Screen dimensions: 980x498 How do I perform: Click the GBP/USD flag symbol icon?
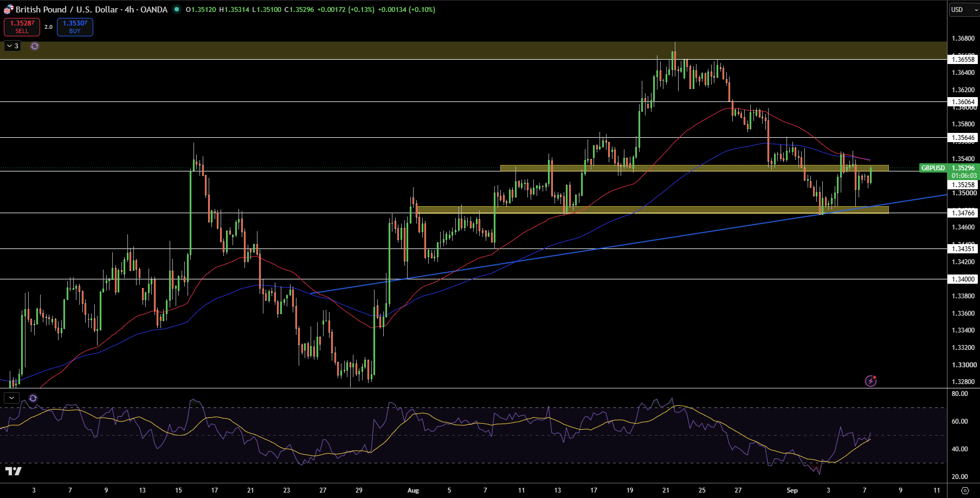(x=8, y=9)
